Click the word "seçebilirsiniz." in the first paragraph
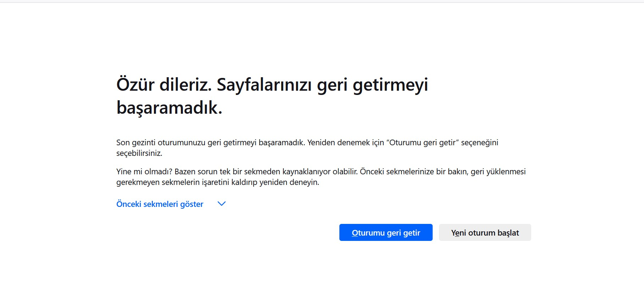The height and width of the screenshot is (299, 644). tap(139, 153)
